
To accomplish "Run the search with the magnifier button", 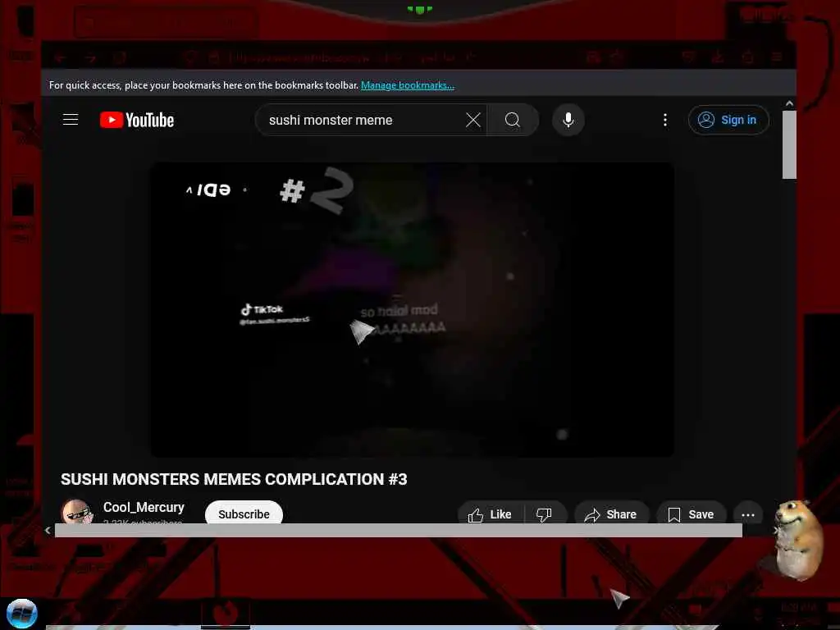I will coord(512,120).
